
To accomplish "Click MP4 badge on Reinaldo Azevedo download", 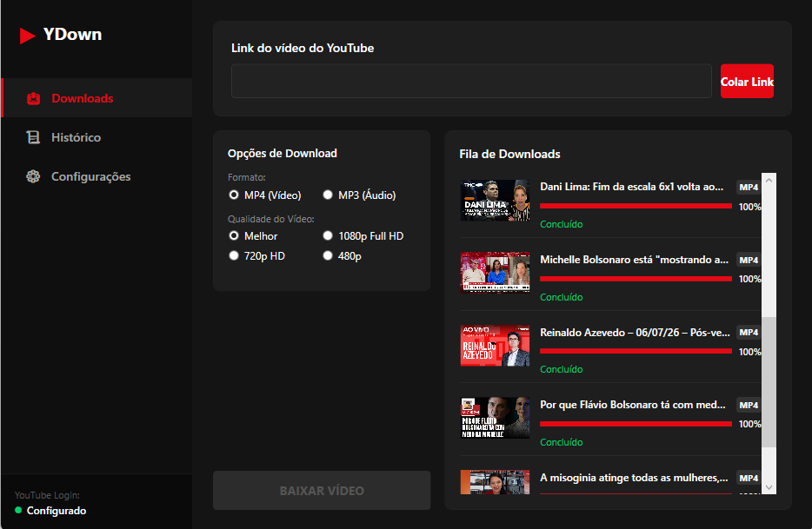I will click(x=749, y=333).
